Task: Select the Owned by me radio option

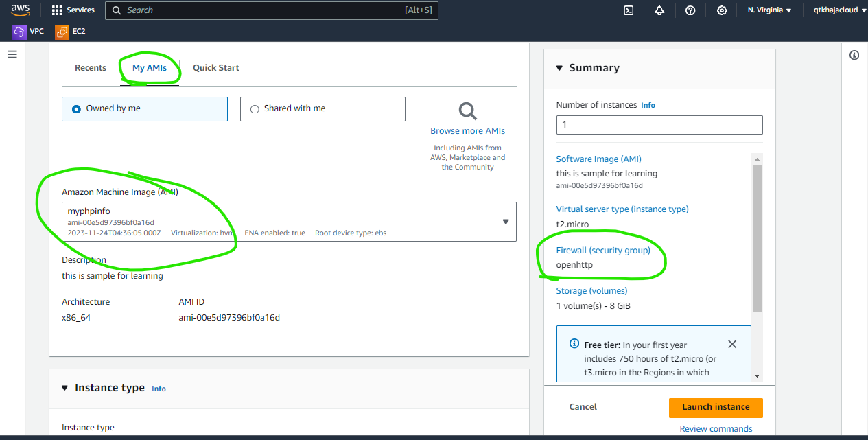Action: [76, 108]
